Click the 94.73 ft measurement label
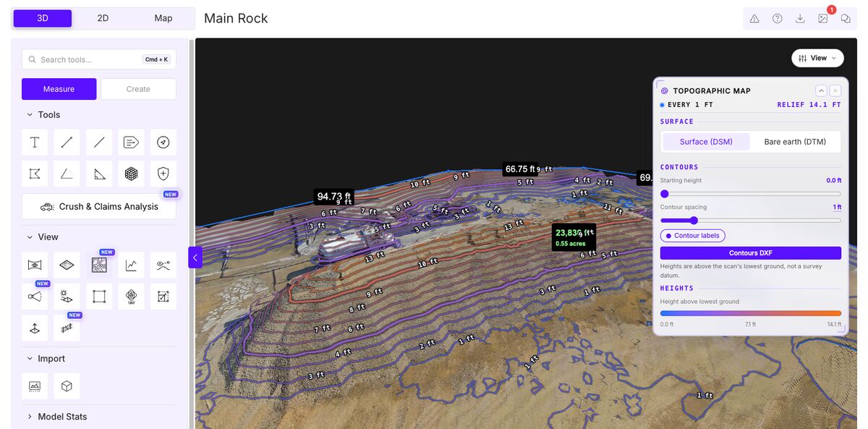Viewport: 868px width, 429px height. tap(333, 196)
